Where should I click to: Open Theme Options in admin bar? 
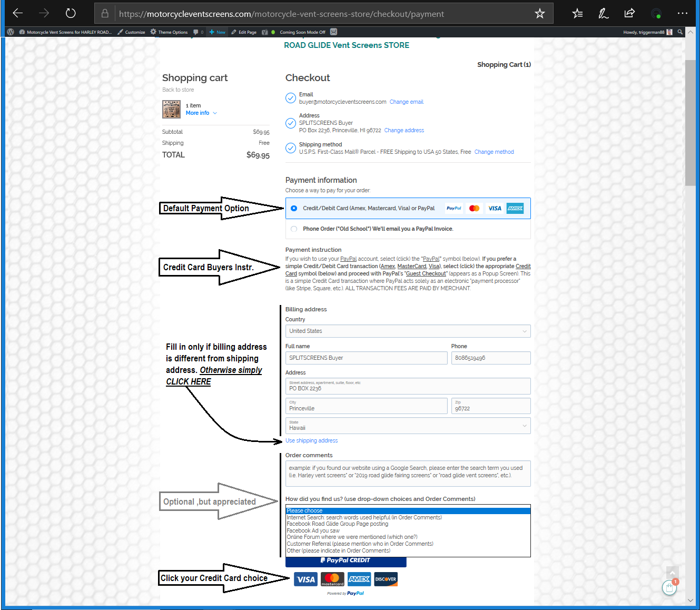click(169, 32)
